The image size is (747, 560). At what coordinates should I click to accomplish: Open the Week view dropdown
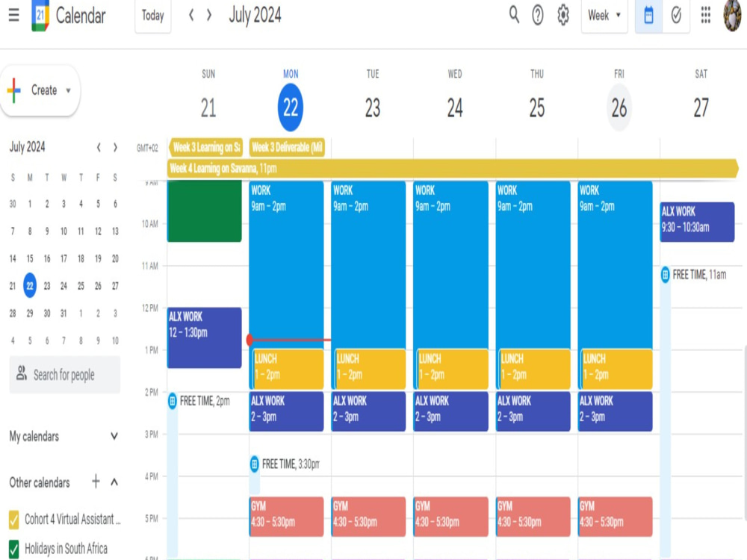coord(604,16)
